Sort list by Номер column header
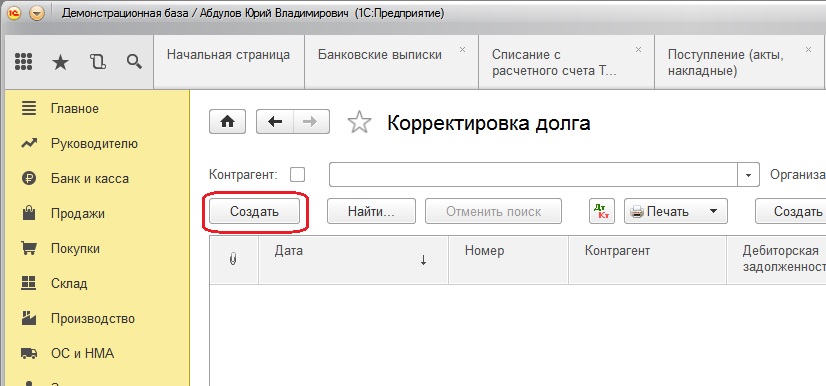 tap(508, 259)
